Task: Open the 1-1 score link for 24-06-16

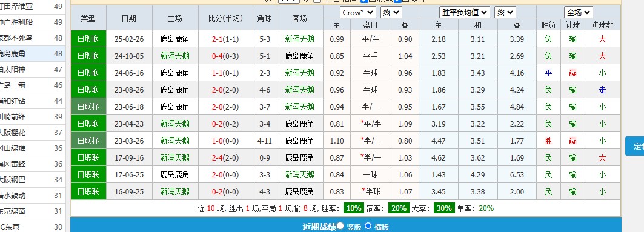Action: 217,73
